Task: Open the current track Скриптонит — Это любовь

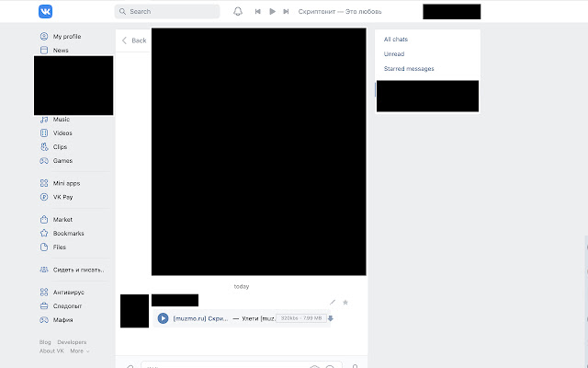Action: [x=340, y=12]
